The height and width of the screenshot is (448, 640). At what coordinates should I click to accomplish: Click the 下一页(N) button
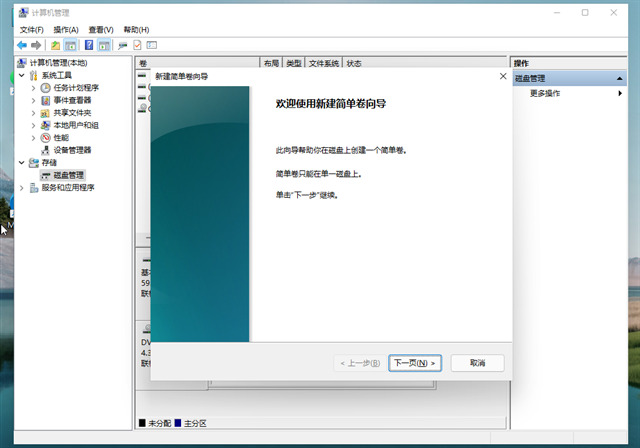414,363
